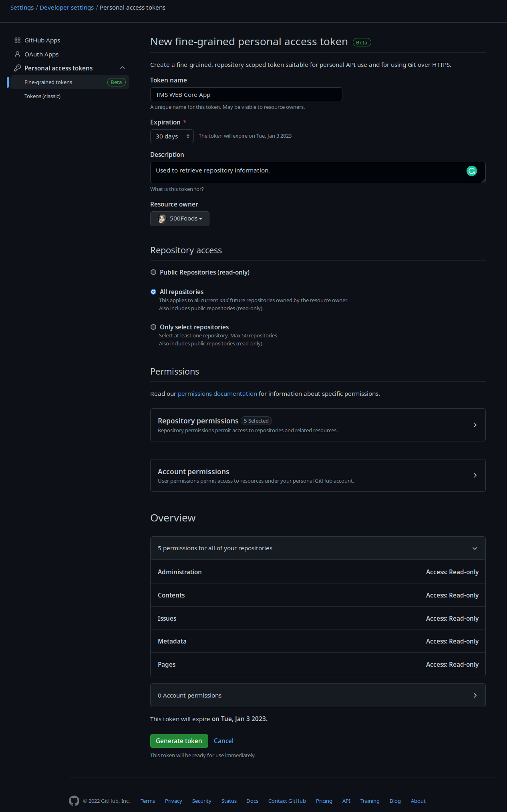Click the 5 Selected badge

(256, 421)
